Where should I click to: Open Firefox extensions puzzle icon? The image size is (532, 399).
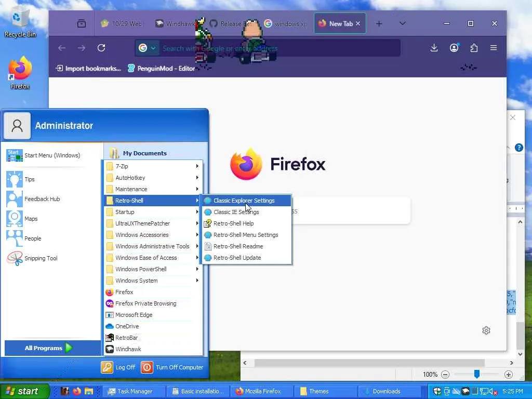pyautogui.click(x=474, y=48)
